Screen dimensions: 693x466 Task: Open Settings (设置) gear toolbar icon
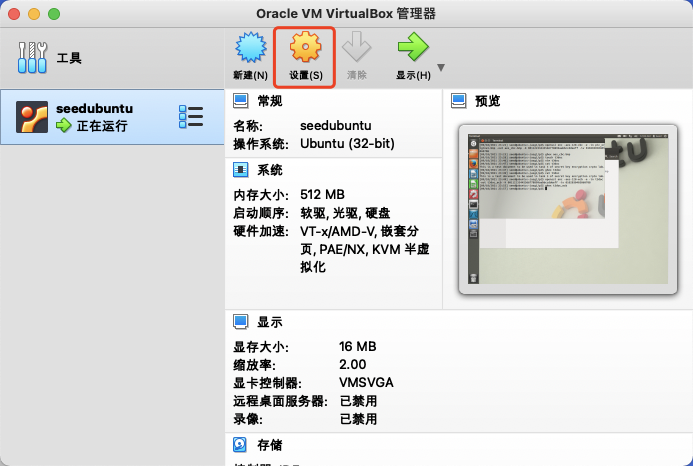305,47
